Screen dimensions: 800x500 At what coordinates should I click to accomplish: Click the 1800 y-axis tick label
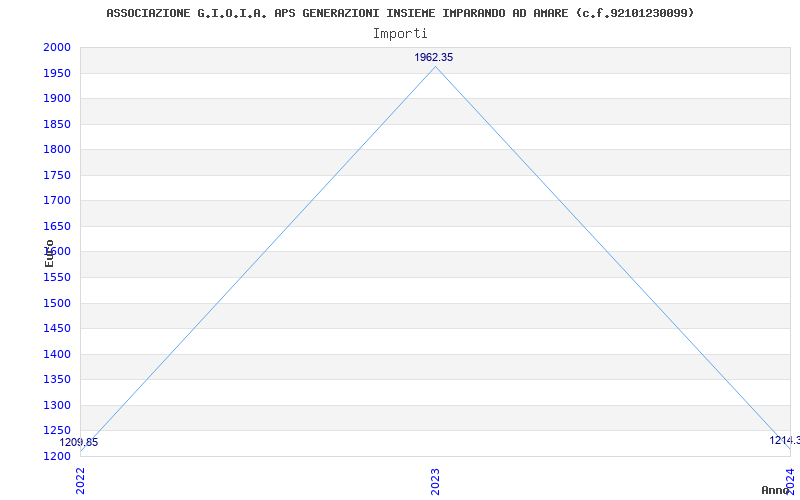click(x=57, y=149)
